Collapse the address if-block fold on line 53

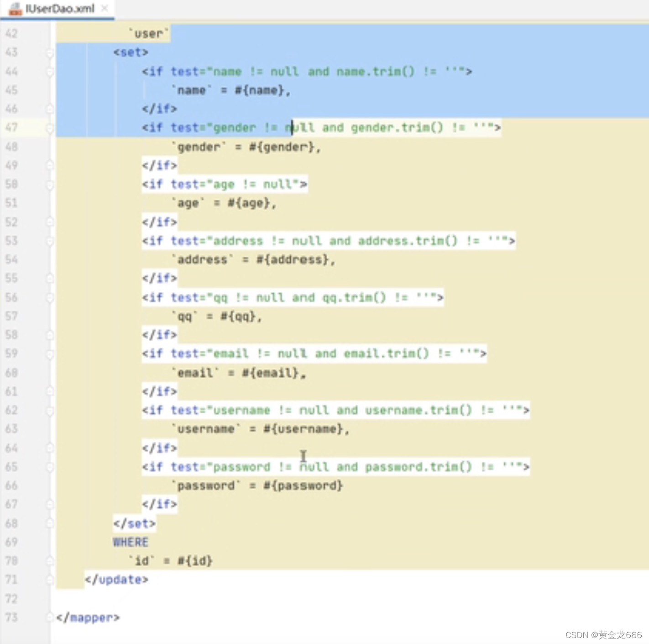pos(50,241)
